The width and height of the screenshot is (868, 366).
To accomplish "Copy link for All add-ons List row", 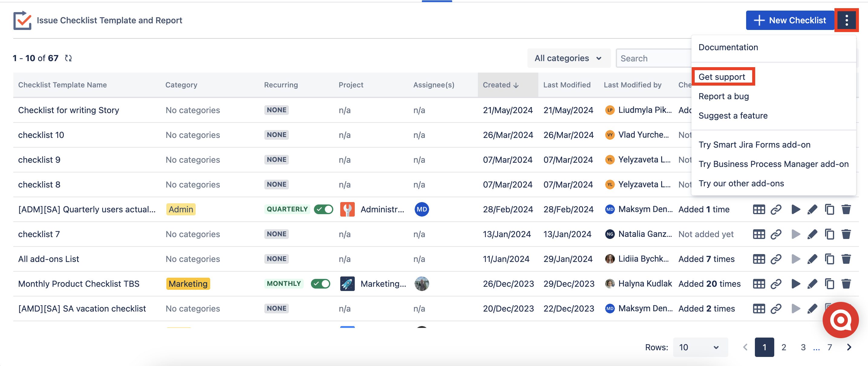I will pos(776,259).
